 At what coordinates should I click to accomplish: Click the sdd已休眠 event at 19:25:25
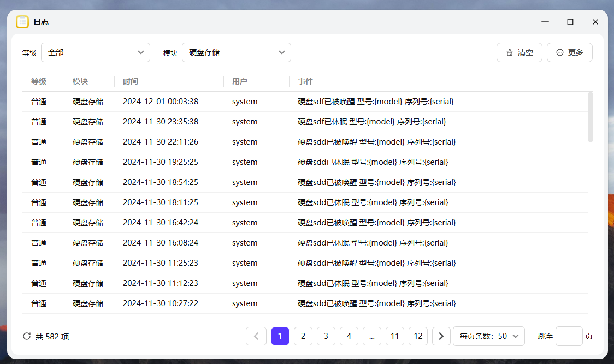tap(373, 162)
